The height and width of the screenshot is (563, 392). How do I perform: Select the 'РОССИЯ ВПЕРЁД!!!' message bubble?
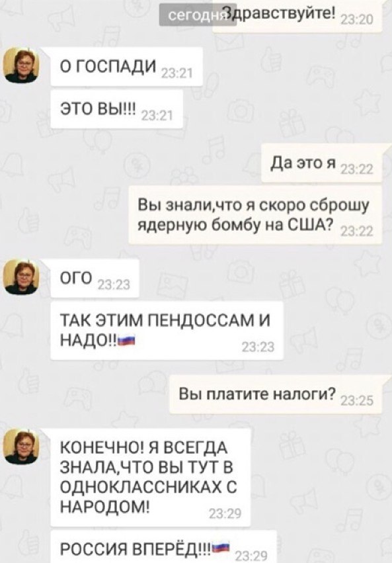tap(163, 547)
